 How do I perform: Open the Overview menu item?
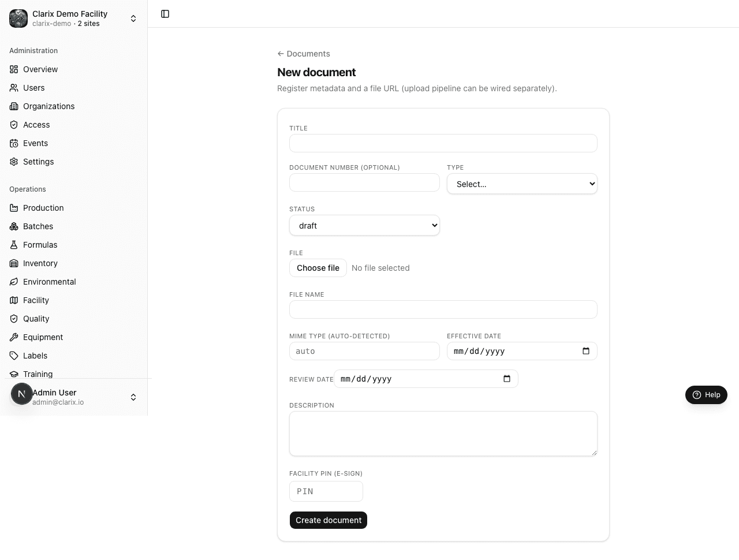click(74, 69)
